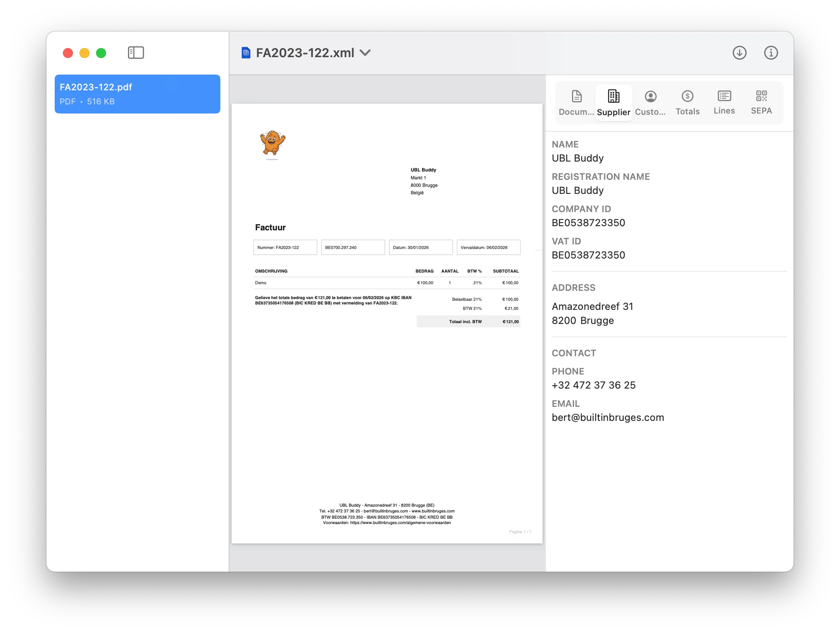Screen dimensions: 840x633
Task: Select FA2023-122.pdf in the sidebar
Action: (x=137, y=94)
